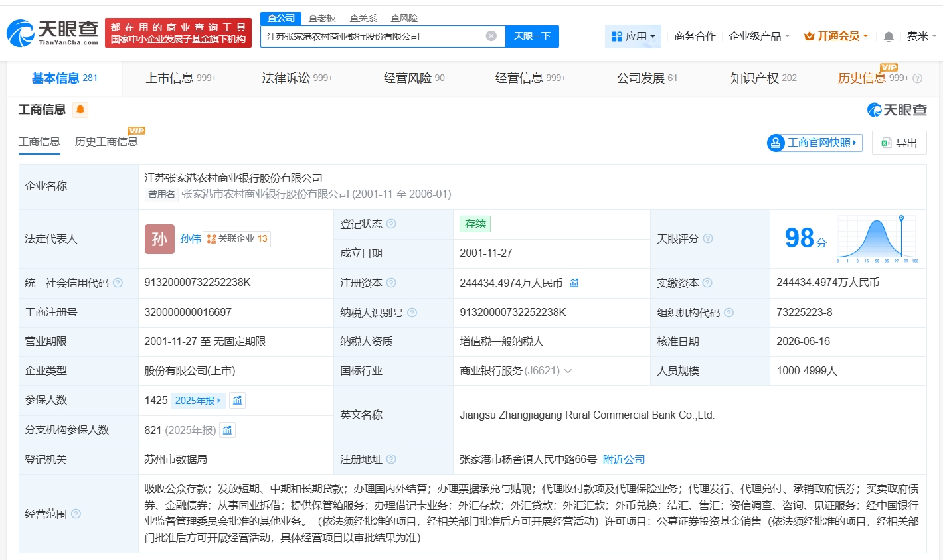Click the help icon next to 注册资本
The image size is (943, 560).
[391, 283]
